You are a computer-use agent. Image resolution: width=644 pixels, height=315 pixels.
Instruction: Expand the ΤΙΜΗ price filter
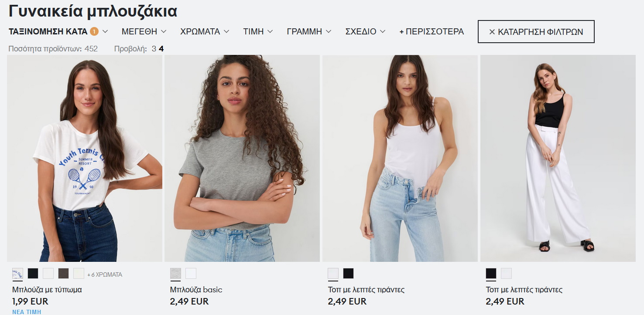(x=258, y=31)
